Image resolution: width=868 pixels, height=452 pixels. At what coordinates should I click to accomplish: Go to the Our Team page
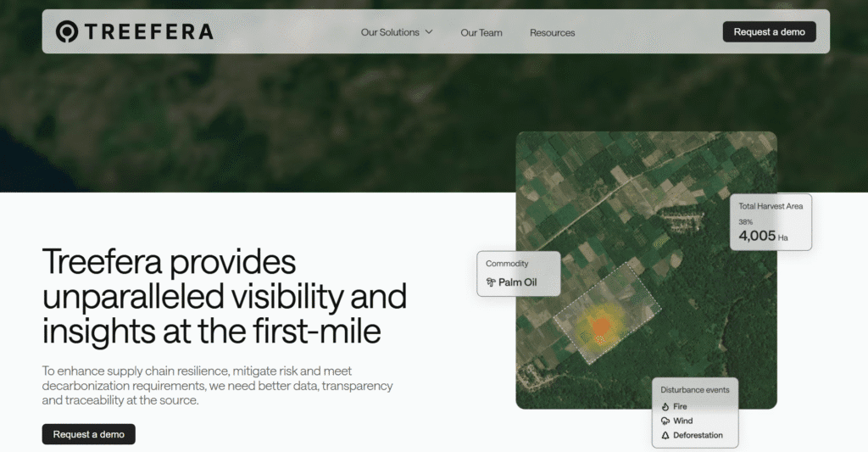coord(481,33)
